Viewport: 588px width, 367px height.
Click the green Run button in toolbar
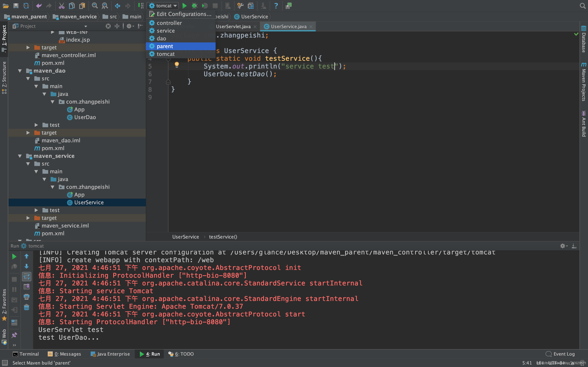click(x=184, y=6)
